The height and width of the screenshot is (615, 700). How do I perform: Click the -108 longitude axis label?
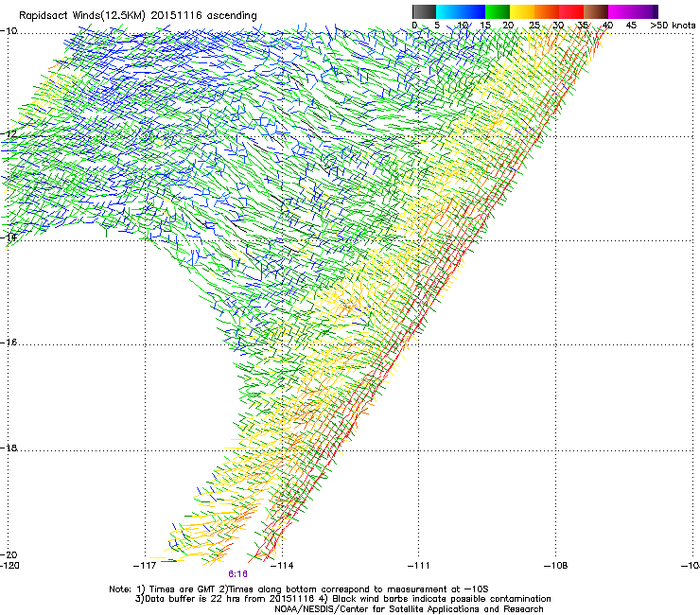coord(556,566)
